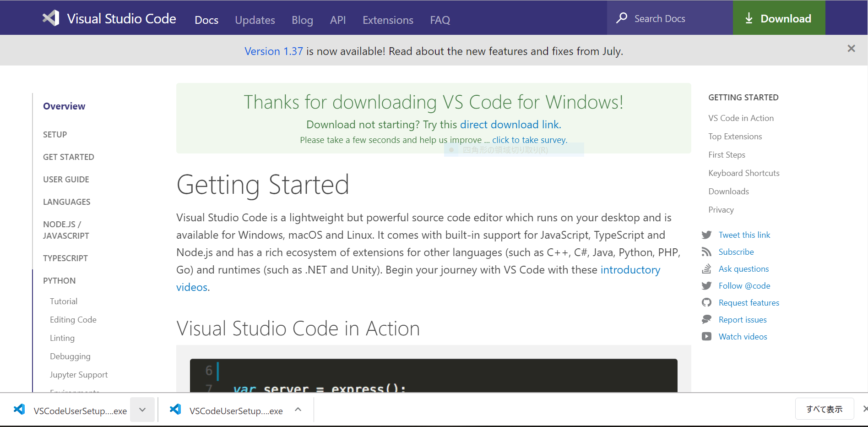The image size is (868, 427).
Task: Click the green Download button
Action: 779,18
